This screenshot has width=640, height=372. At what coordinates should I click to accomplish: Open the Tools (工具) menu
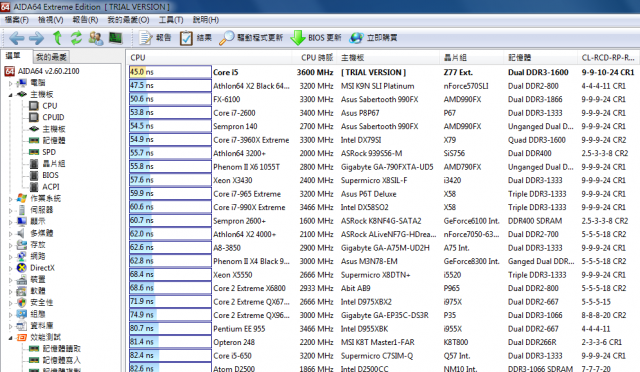(x=171, y=20)
